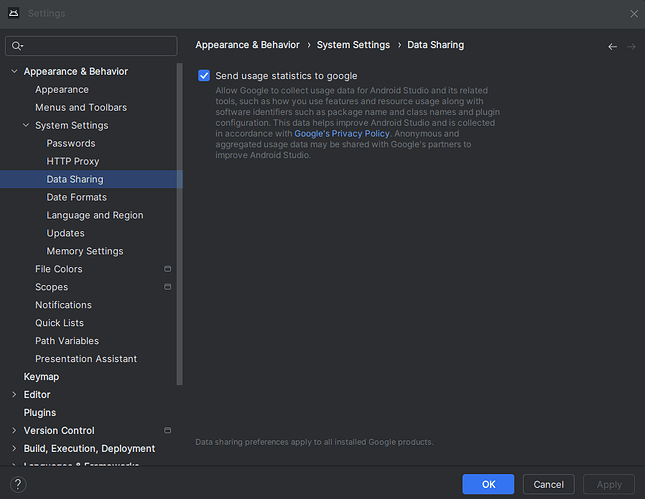Go to the Keymap settings

[x=41, y=377]
